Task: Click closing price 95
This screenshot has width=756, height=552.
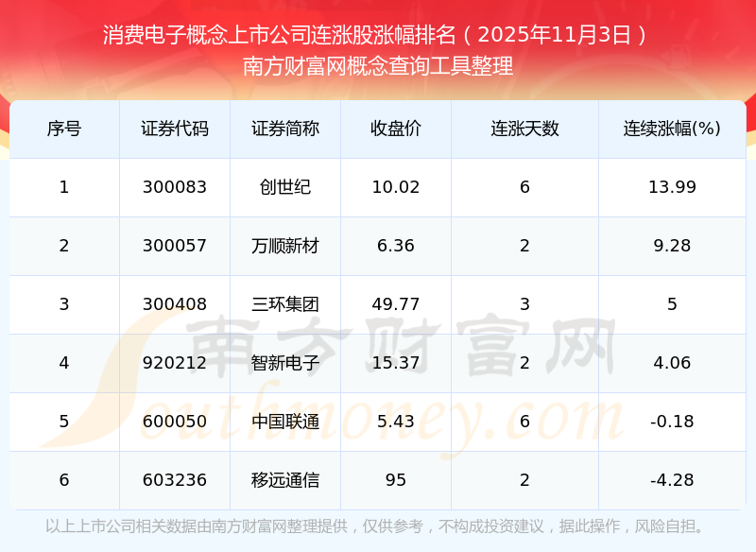Action: 396,480
